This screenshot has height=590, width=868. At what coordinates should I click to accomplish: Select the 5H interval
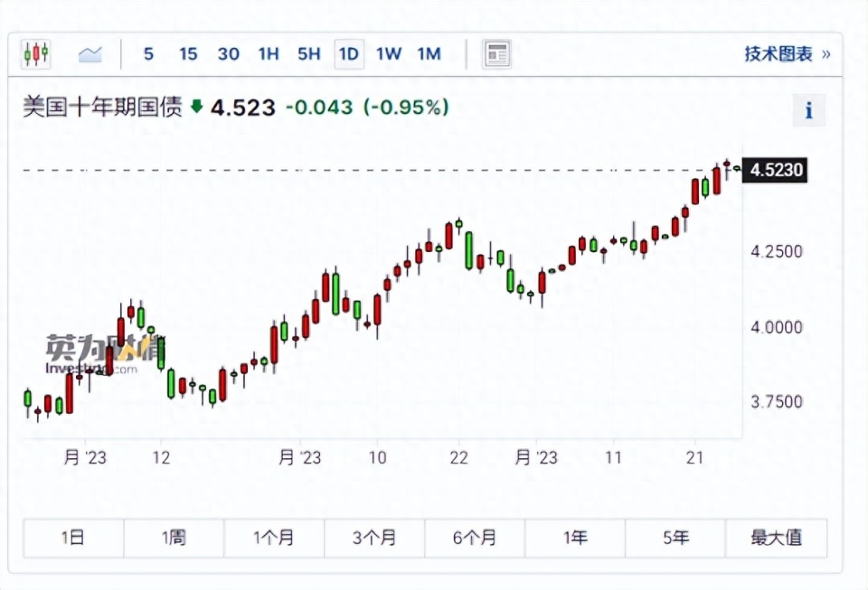click(x=309, y=54)
